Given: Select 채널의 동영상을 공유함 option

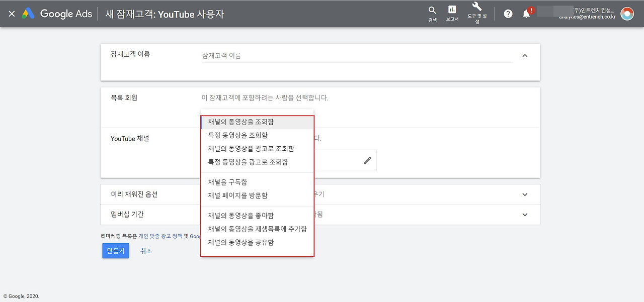Looking at the screenshot, I should pos(257,243).
